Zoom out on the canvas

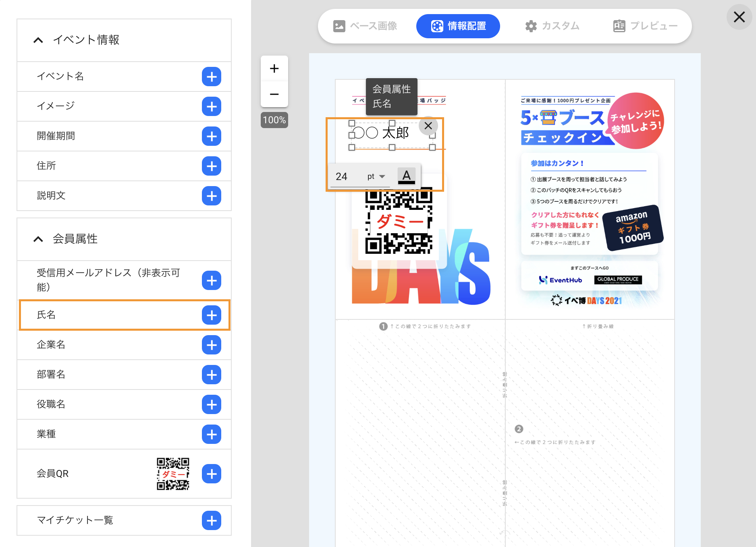click(x=274, y=94)
